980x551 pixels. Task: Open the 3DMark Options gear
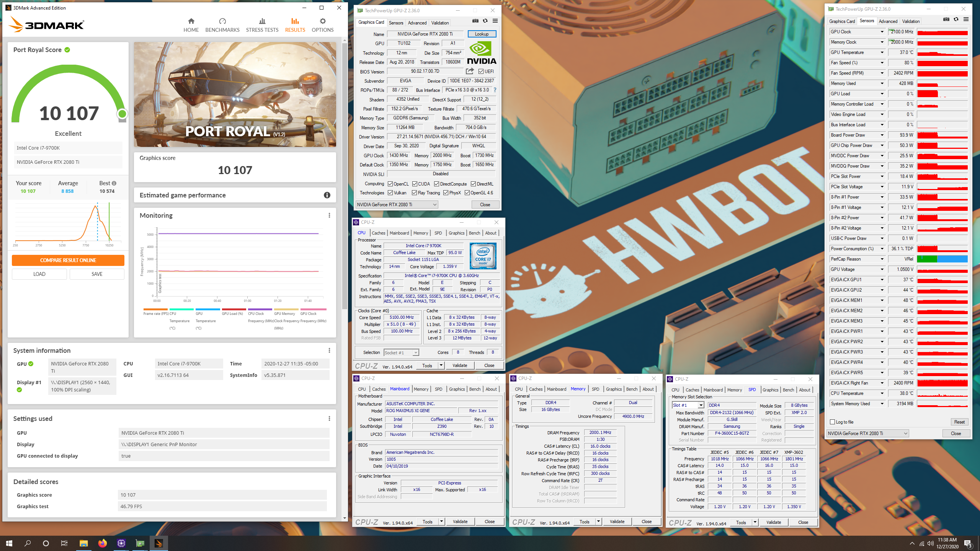click(322, 25)
